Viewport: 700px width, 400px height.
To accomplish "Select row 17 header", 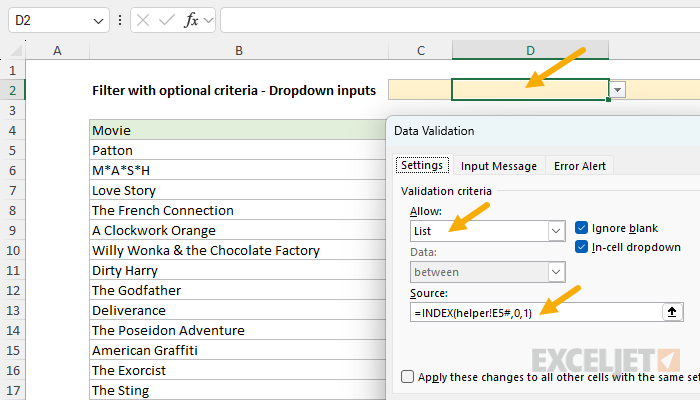I will click(12, 390).
